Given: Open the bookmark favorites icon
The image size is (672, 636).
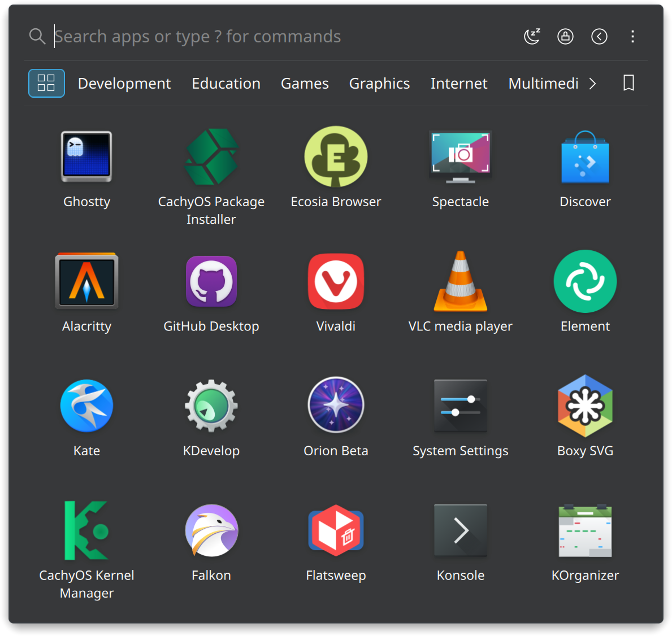Looking at the screenshot, I should point(628,83).
